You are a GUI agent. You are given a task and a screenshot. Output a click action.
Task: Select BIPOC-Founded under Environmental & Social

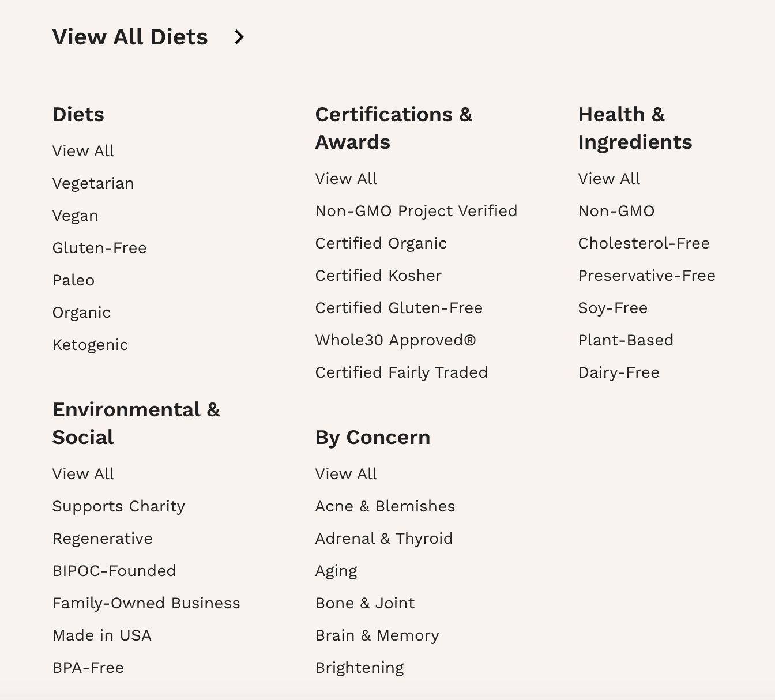[x=114, y=571]
